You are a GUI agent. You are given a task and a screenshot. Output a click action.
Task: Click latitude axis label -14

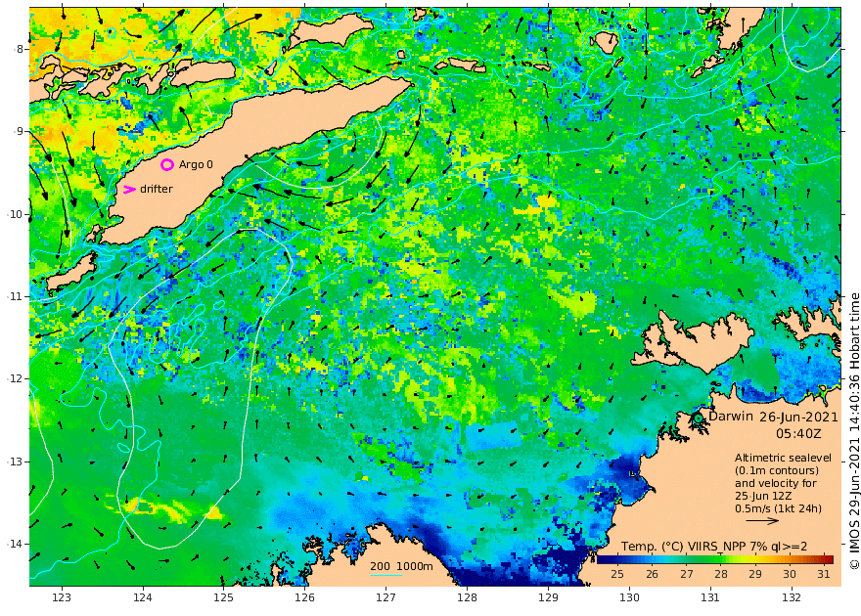tap(16, 545)
